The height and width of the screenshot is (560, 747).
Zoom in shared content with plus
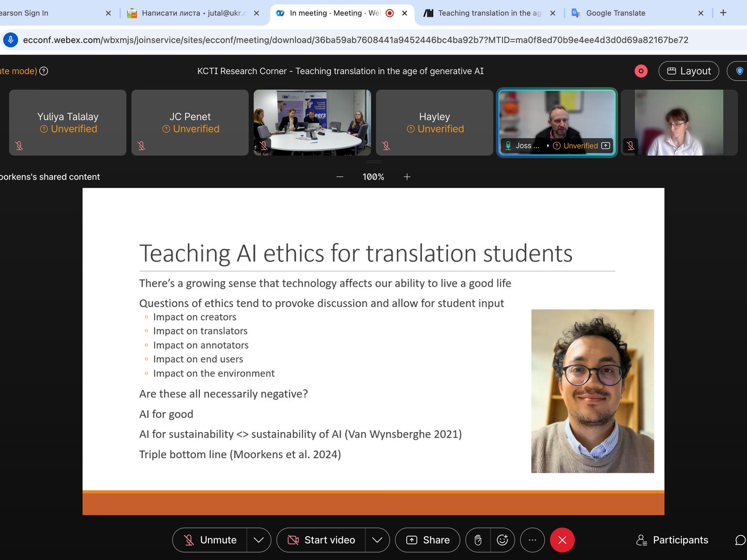[407, 177]
